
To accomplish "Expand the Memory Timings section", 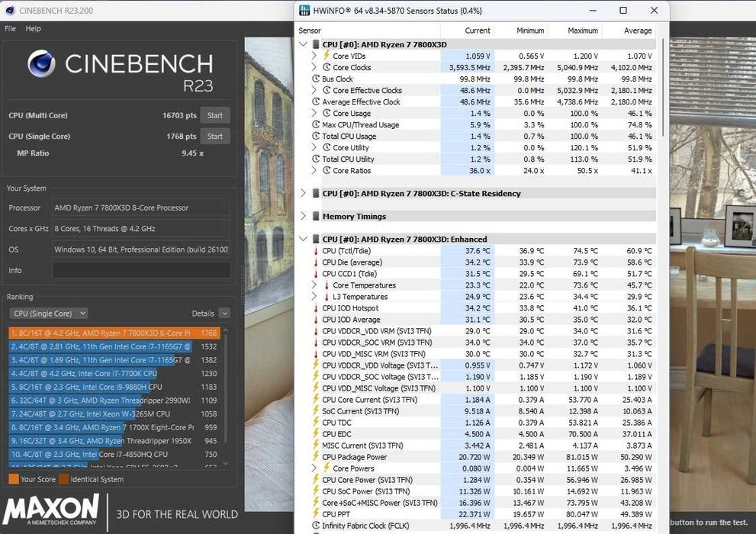I will pos(304,217).
